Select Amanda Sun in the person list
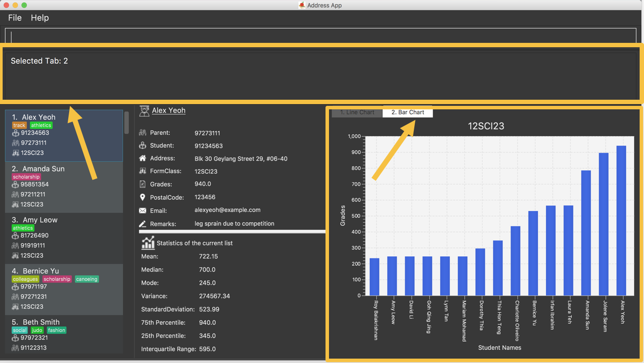 point(64,187)
